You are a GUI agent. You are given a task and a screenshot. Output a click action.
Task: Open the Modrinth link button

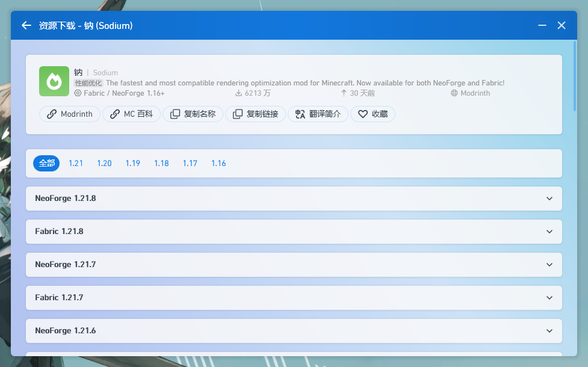(70, 114)
